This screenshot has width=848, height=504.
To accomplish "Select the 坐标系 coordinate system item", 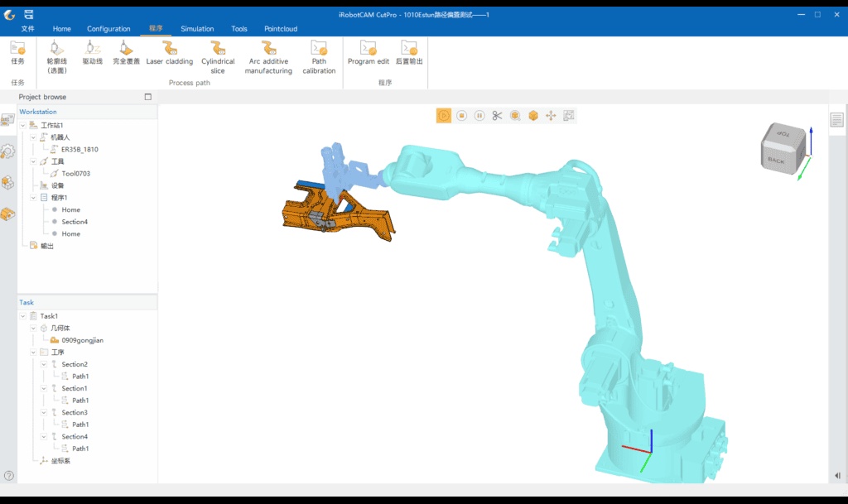I will tap(60, 461).
